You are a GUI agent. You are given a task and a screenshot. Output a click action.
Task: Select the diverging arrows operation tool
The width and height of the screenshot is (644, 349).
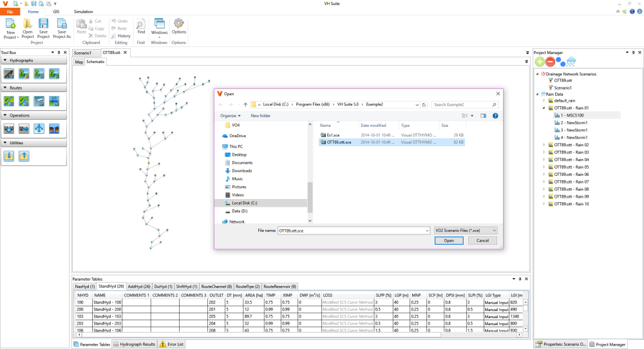click(x=39, y=129)
